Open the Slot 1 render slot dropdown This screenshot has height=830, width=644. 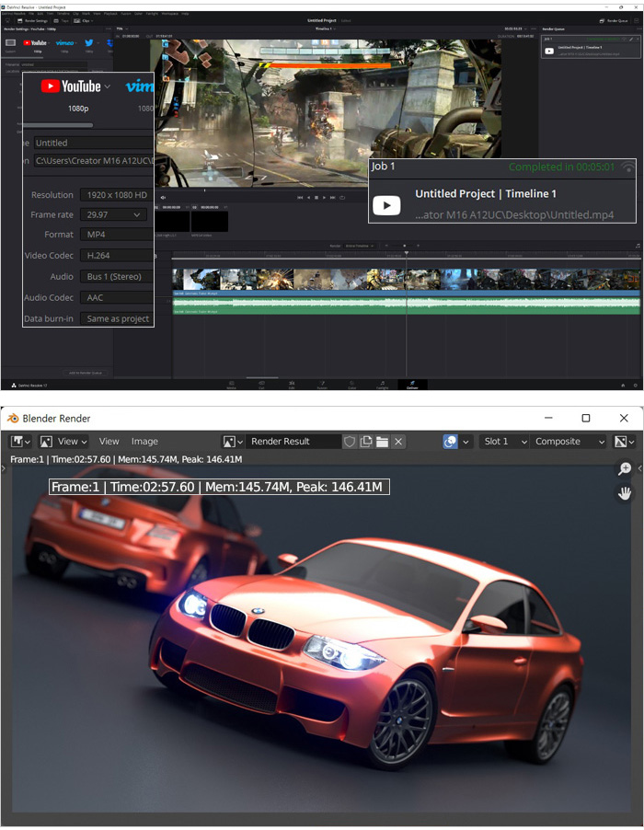[504, 442]
